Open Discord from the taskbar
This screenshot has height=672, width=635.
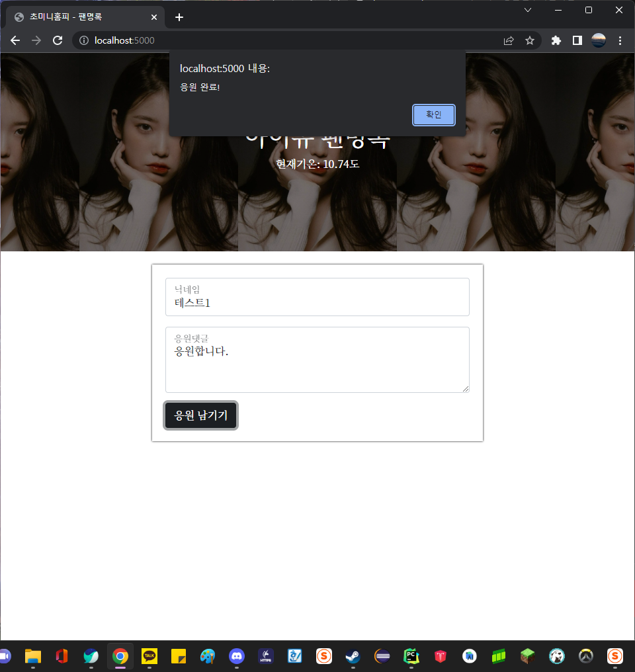pos(237,655)
